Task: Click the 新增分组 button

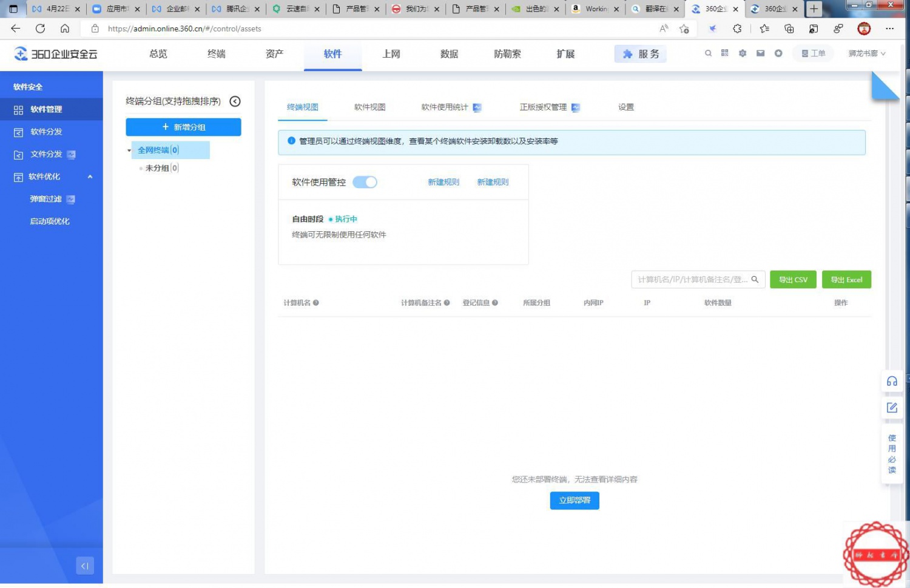Action: (183, 127)
